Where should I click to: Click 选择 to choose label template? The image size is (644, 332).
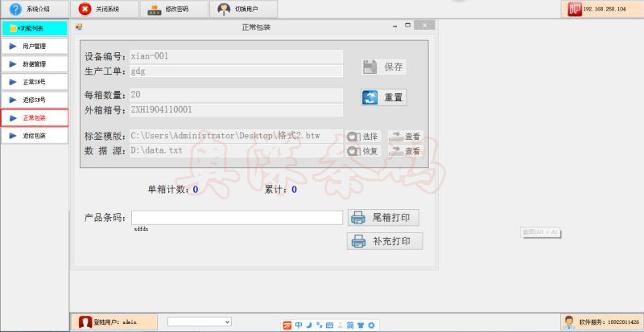click(x=363, y=137)
